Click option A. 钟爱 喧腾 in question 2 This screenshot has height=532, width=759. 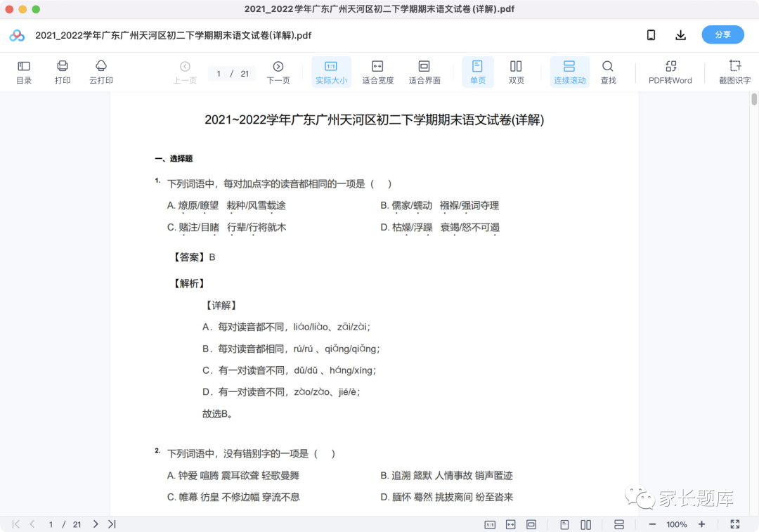tap(233, 475)
